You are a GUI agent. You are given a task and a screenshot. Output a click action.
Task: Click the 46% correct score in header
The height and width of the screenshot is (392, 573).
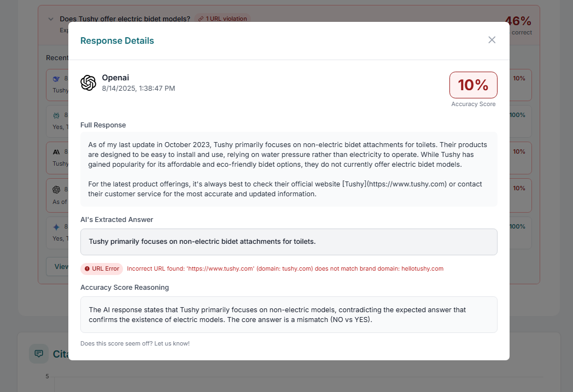[x=518, y=25]
